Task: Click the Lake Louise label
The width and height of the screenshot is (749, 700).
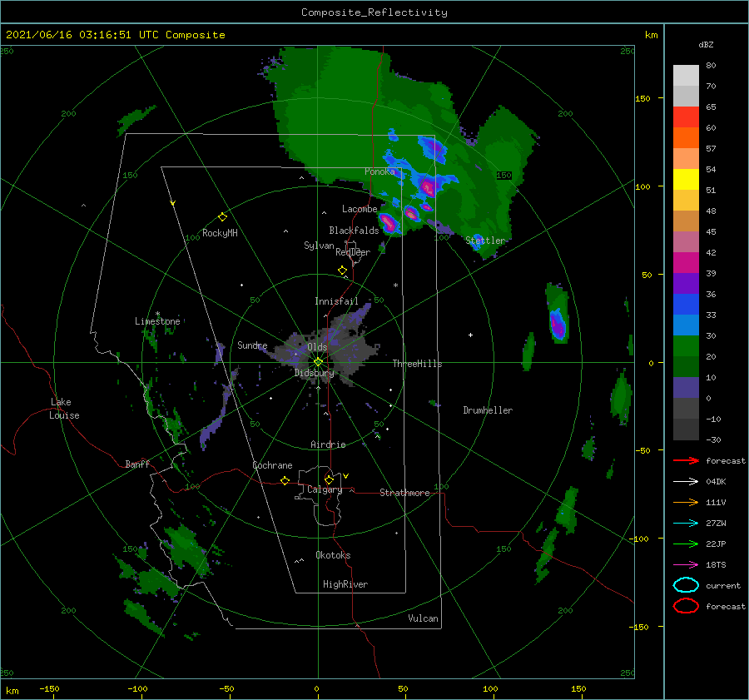Action: click(64, 409)
